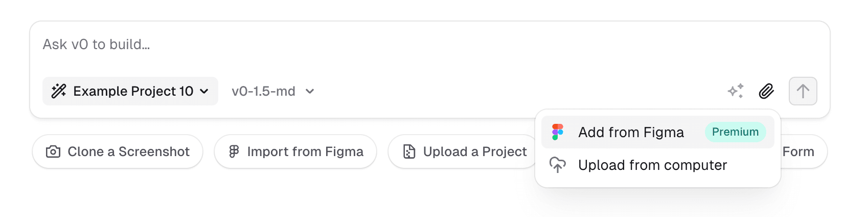Click the chevron next to v0-1.5-md
The width and height of the screenshot is (868, 217).
pyautogui.click(x=310, y=91)
